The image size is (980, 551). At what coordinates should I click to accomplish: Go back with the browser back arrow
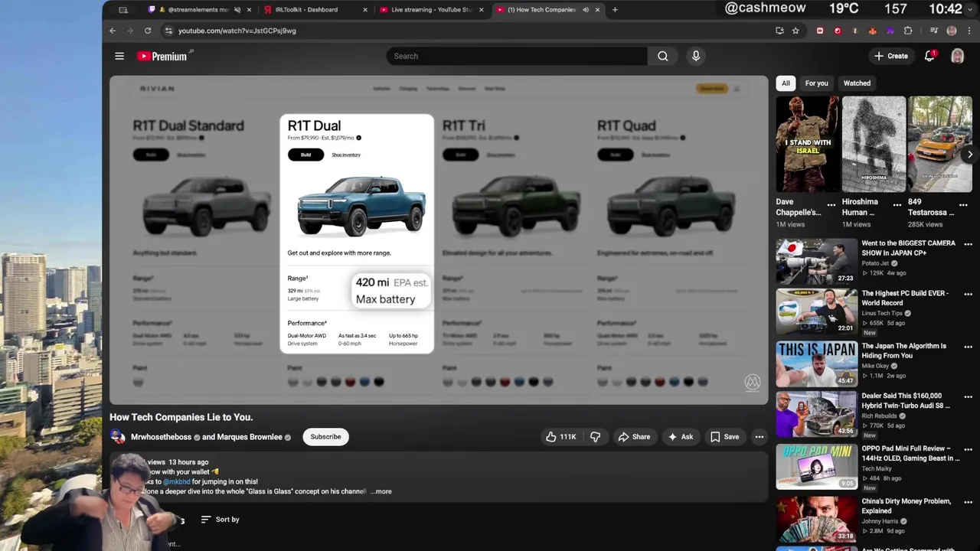point(113,31)
